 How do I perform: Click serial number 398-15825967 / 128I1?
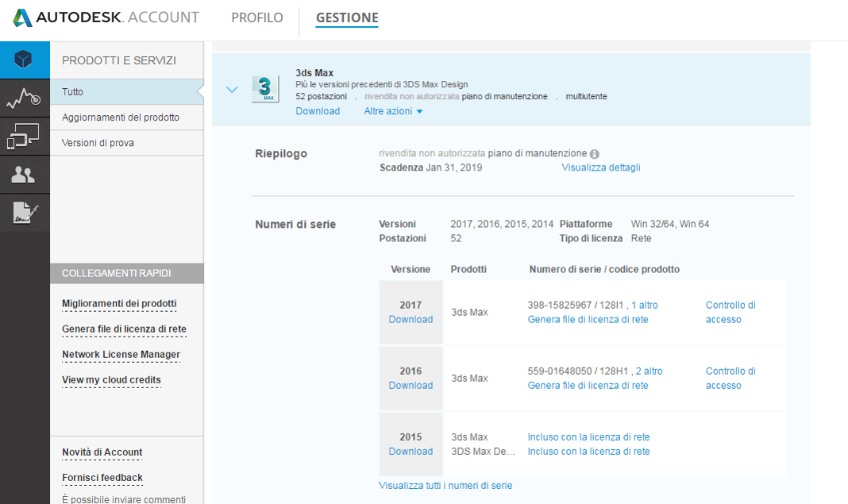(576, 305)
